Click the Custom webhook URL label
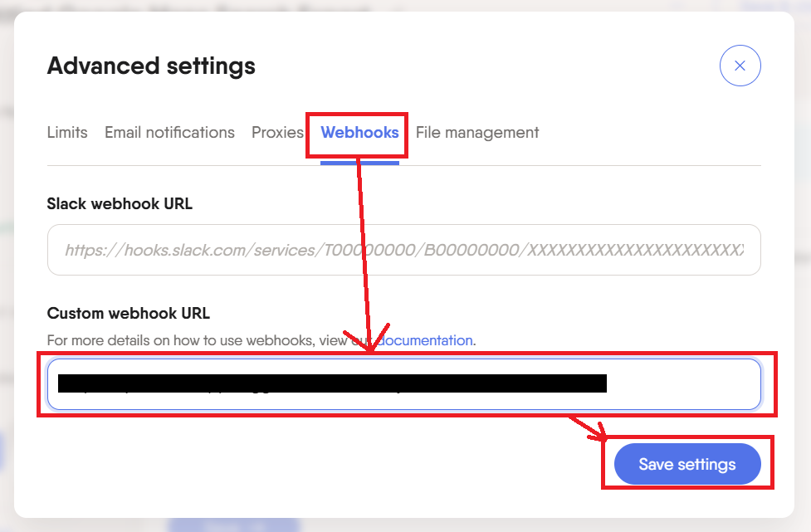The width and height of the screenshot is (811, 532). click(129, 314)
